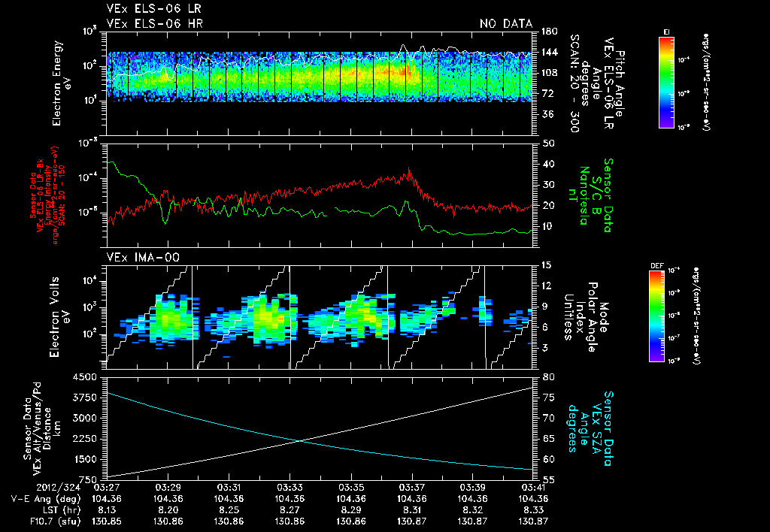The image size is (770, 532).
Task: Click the 'VEx IMA-00' panel title
Action: (143, 257)
